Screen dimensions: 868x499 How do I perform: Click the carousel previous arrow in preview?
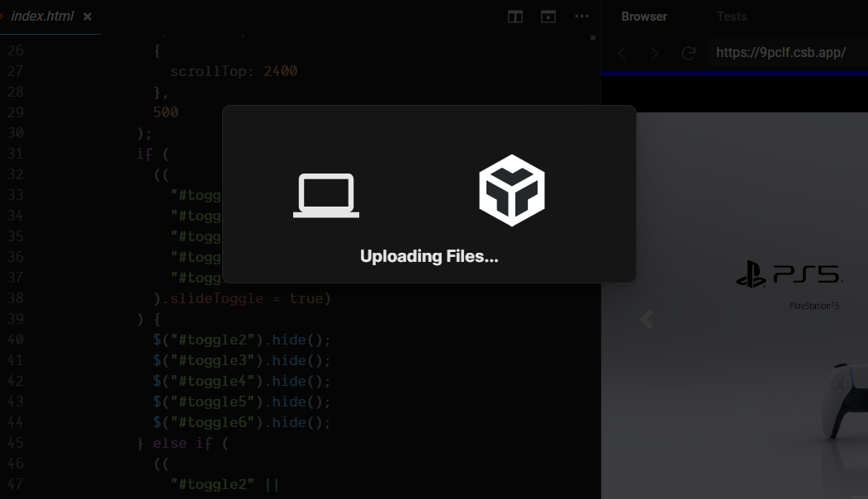646,320
